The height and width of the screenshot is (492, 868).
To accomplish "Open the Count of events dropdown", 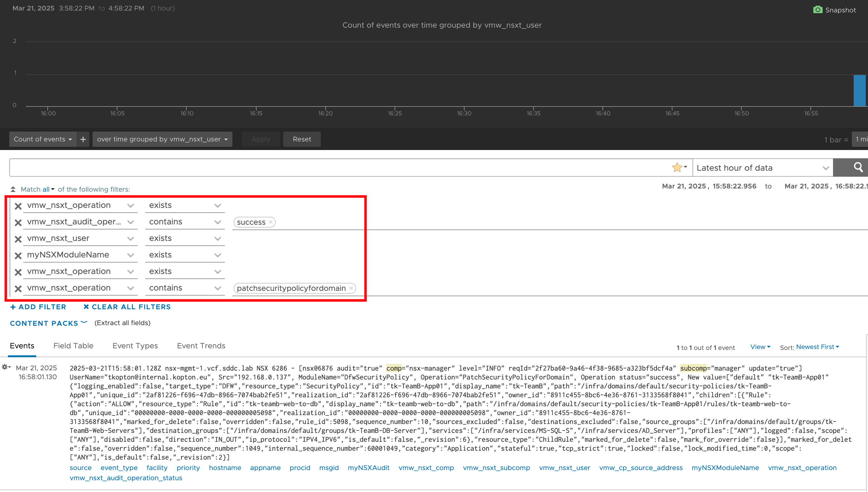I will pyautogui.click(x=43, y=139).
